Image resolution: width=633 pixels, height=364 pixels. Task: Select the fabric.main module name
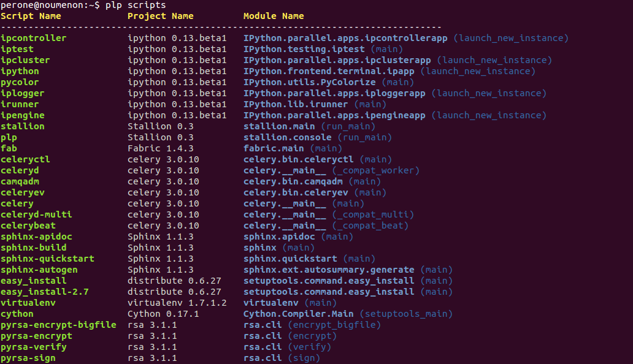coord(274,148)
